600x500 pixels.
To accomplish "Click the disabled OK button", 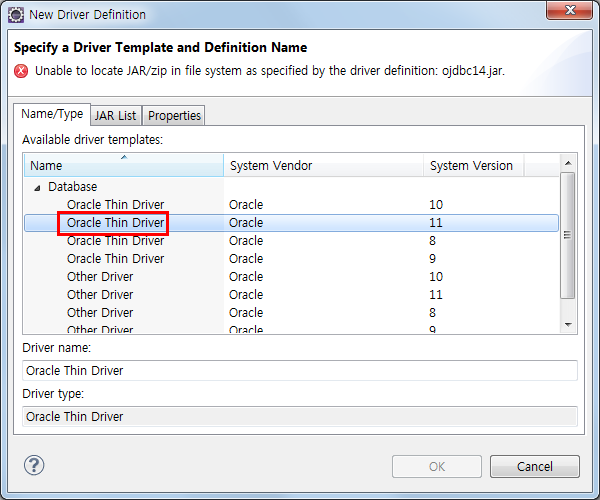I will coord(437,466).
